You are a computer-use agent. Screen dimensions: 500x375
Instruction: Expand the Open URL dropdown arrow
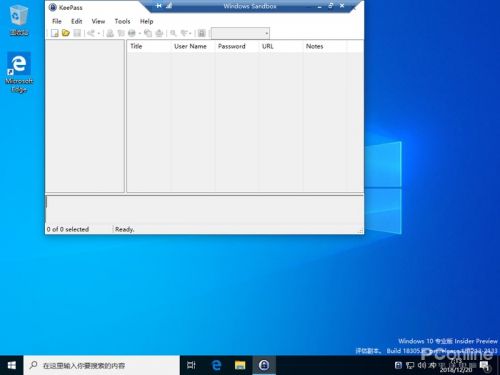click(x=140, y=33)
